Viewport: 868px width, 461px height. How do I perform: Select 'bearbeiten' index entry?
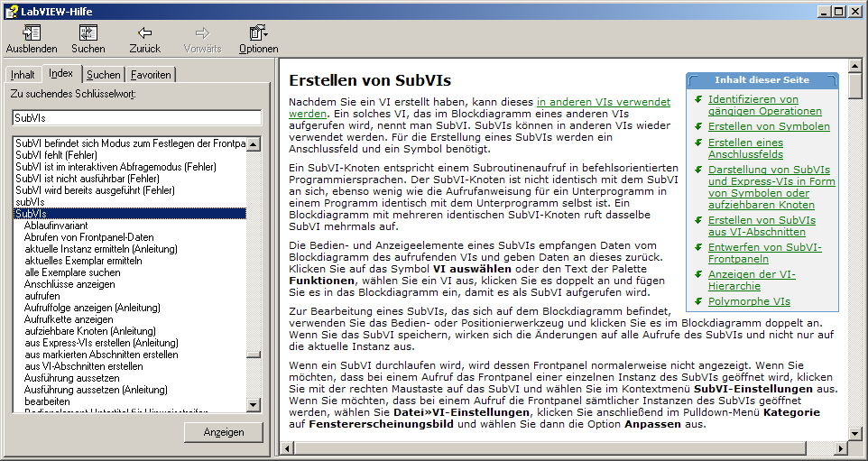click(47, 401)
